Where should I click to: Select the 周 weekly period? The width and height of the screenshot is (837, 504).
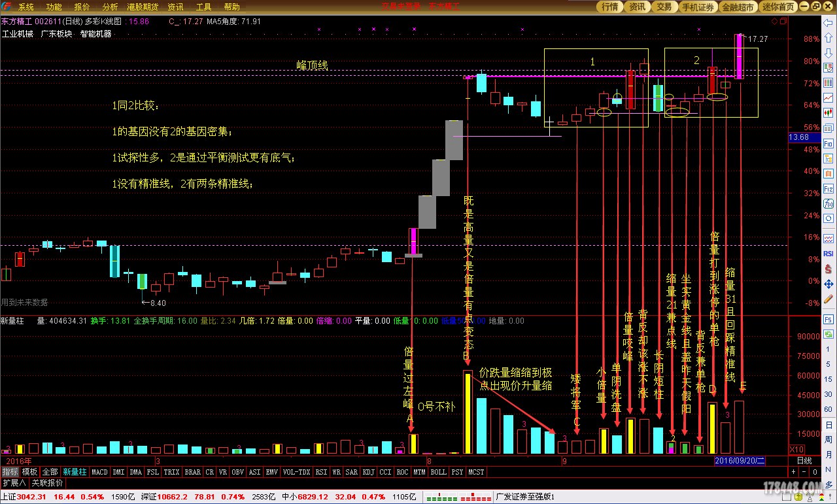(828, 440)
